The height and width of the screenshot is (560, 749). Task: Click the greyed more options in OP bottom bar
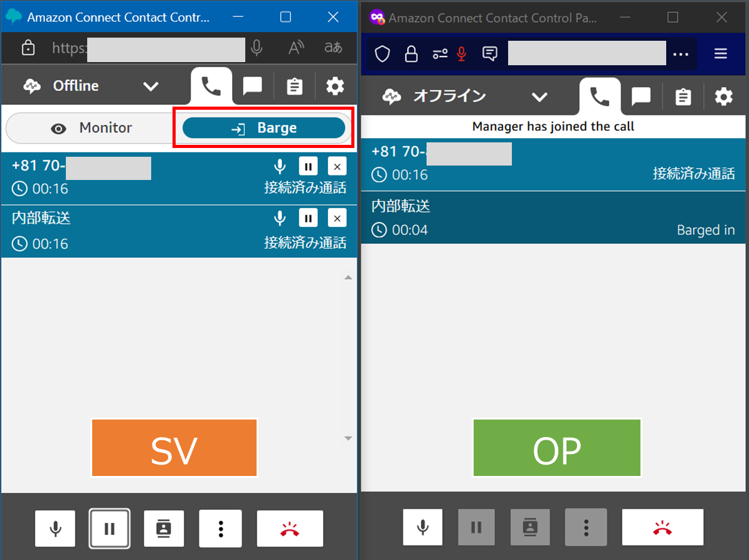pyautogui.click(x=586, y=527)
